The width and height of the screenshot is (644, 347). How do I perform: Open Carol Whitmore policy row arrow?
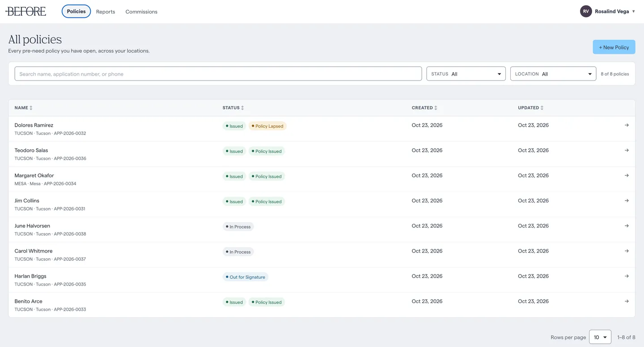[627, 250]
